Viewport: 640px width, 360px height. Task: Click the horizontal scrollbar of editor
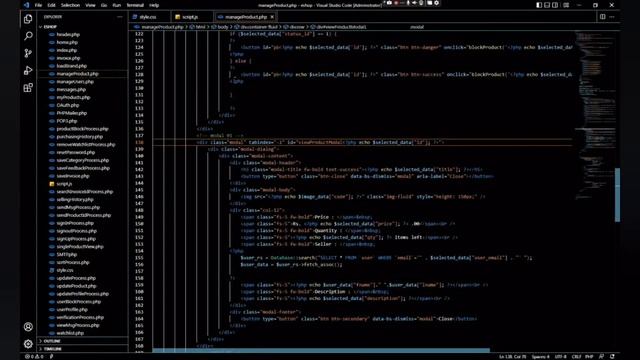pos(321,350)
